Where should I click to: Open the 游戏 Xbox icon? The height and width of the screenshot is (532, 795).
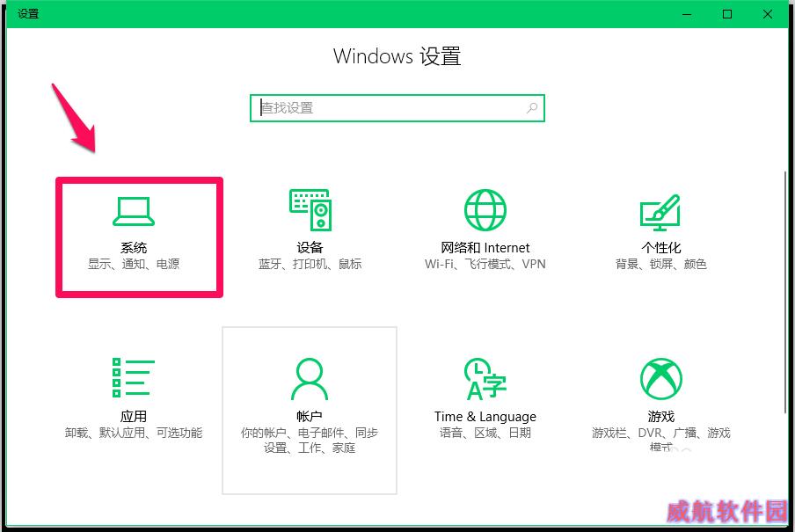661,379
